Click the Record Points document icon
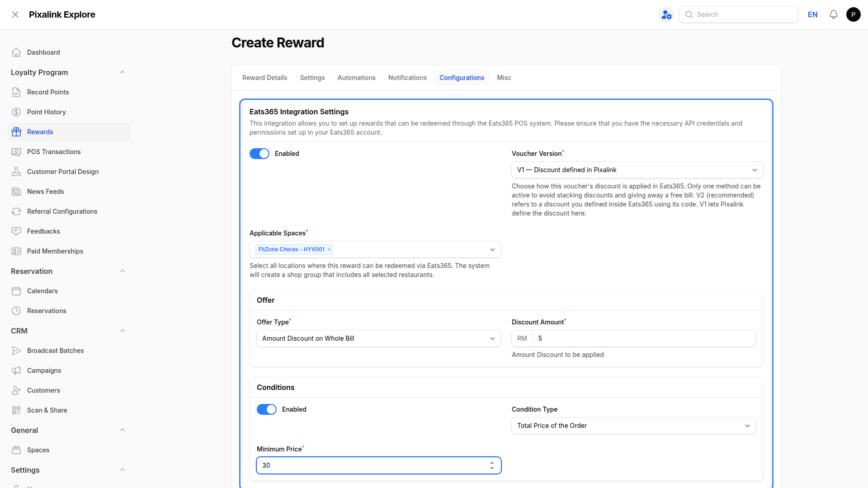This screenshot has height=488, width=868. 16,92
